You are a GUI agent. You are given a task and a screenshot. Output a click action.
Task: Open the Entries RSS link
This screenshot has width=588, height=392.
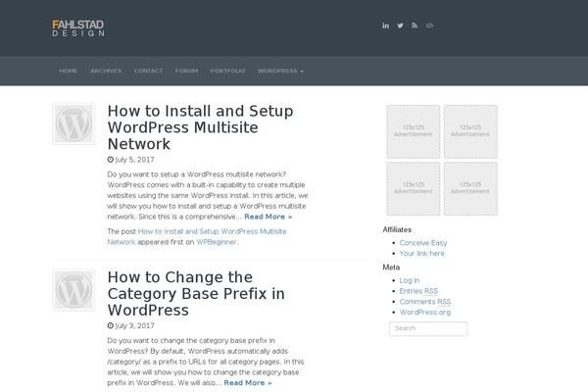tap(418, 291)
